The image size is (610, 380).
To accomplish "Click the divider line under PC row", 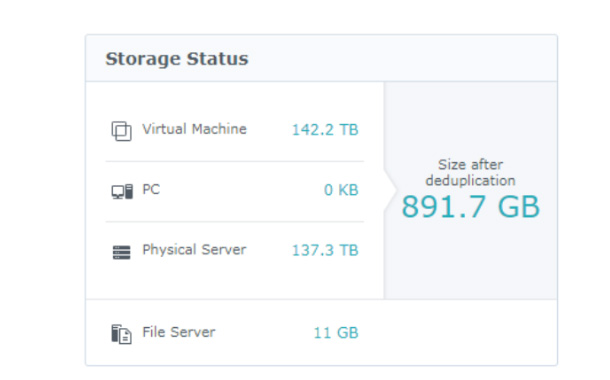I will click(235, 222).
